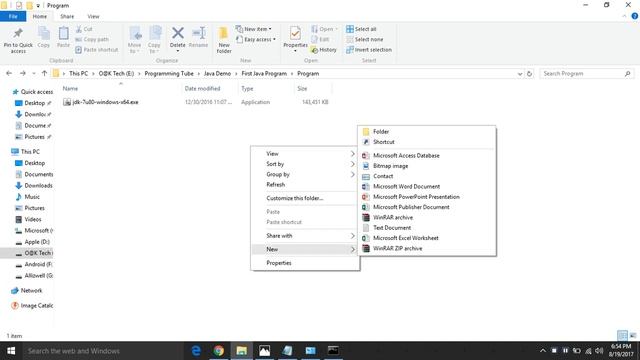640x360 pixels.
Task: Click Pin to Quick access icon
Action: pos(18,33)
